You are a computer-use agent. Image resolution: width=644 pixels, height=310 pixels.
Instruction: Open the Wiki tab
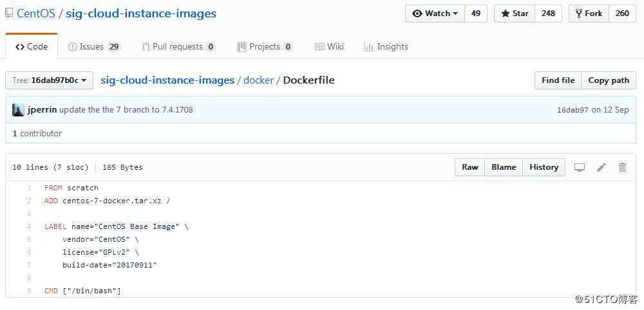tap(329, 47)
